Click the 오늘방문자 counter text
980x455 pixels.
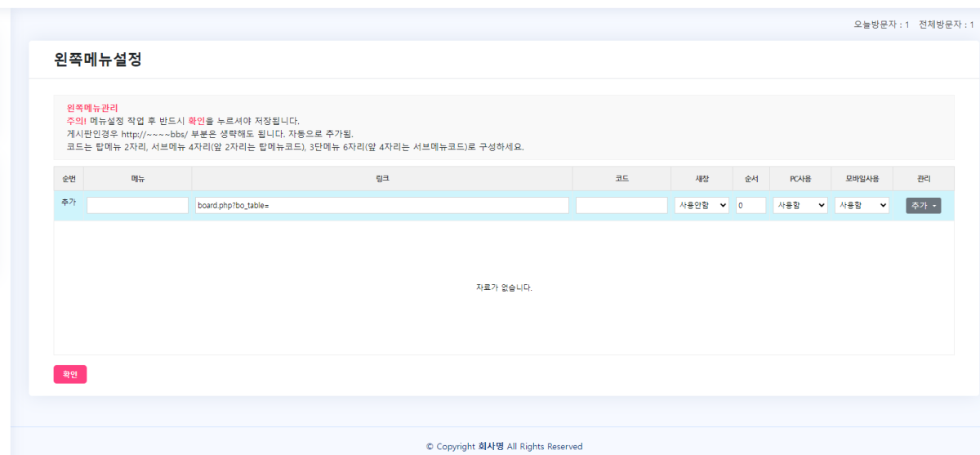[x=881, y=25]
